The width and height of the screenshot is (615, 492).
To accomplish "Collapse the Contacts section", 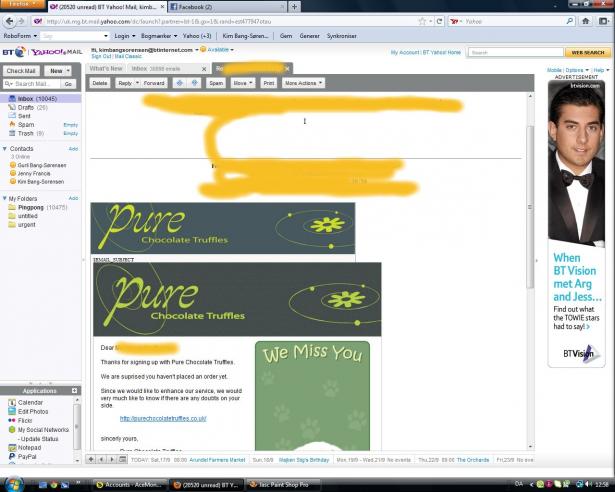I will point(5,149).
